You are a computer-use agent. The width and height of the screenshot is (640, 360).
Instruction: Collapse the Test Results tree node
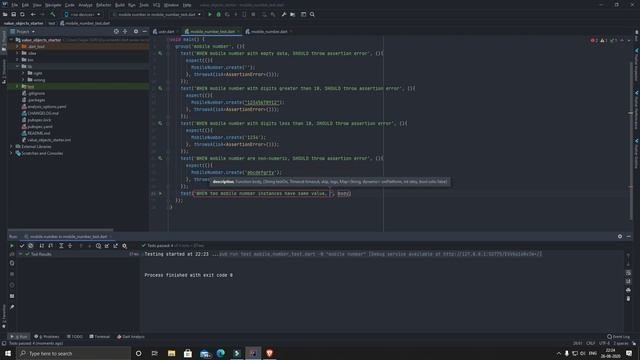point(20,254)
